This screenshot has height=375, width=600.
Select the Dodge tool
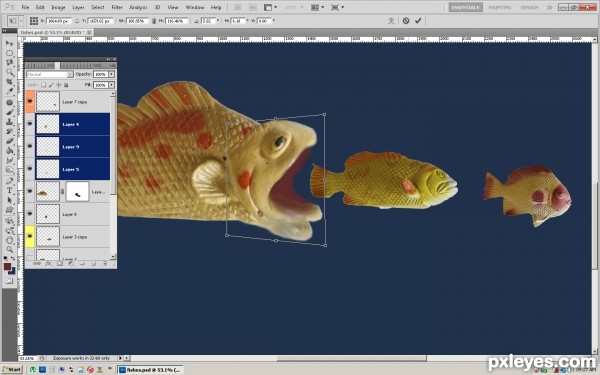(x=9, y=170)
